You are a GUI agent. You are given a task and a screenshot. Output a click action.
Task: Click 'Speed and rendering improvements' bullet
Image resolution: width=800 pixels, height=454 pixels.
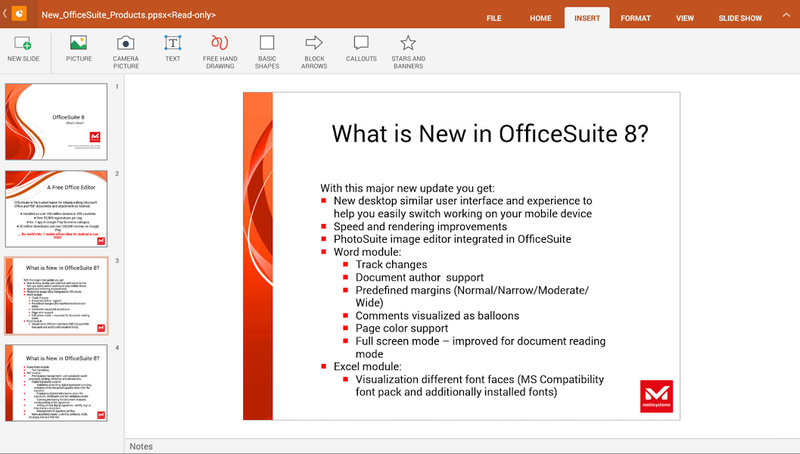pos(420,226)
